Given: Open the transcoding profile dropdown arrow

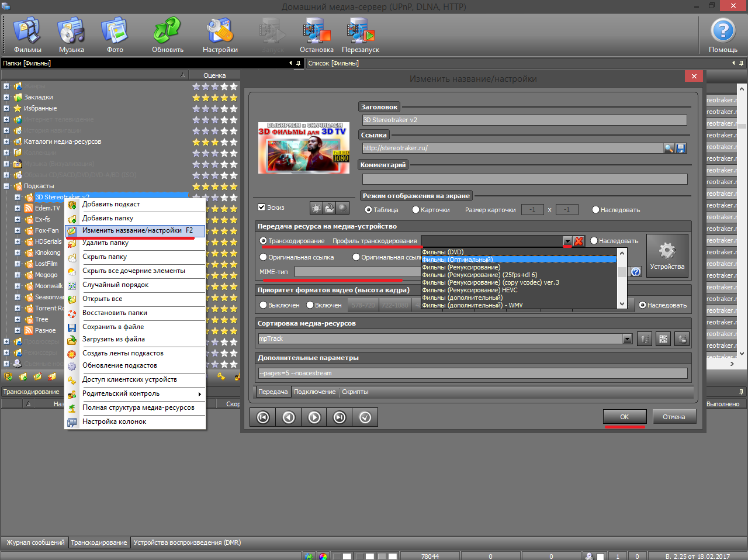Looking at the screenshot, I should click(x=567, y=241).
